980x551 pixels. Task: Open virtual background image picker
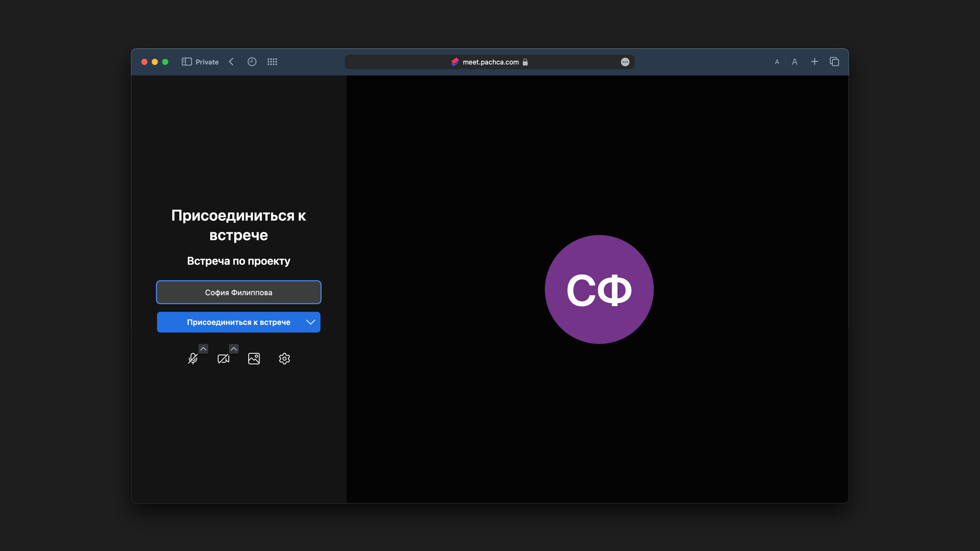tap(254, 359)
